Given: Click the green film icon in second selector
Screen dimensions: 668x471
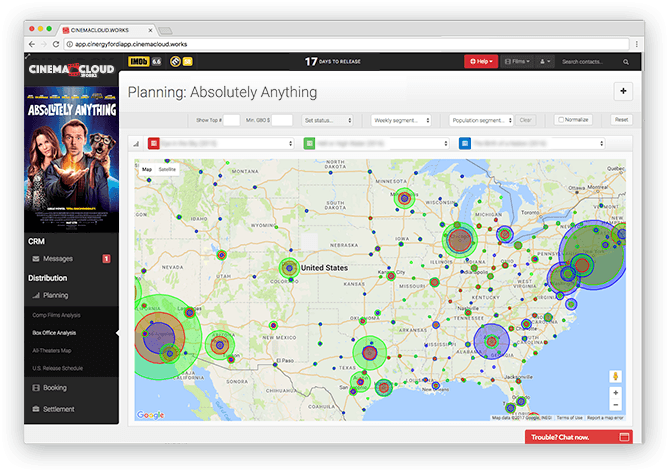Looking at the screenshot, I should coord(310,144).
